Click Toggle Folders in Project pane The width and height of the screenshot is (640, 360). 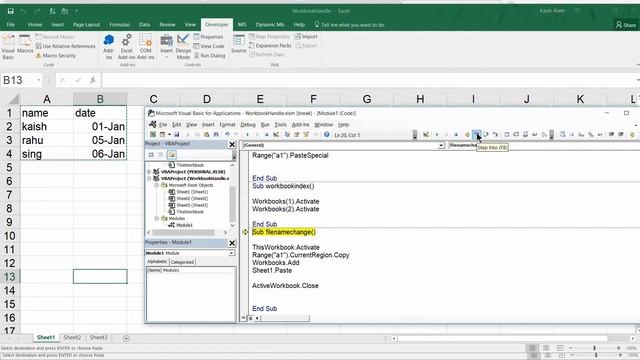pyautogui.click(x=171, y=155)
